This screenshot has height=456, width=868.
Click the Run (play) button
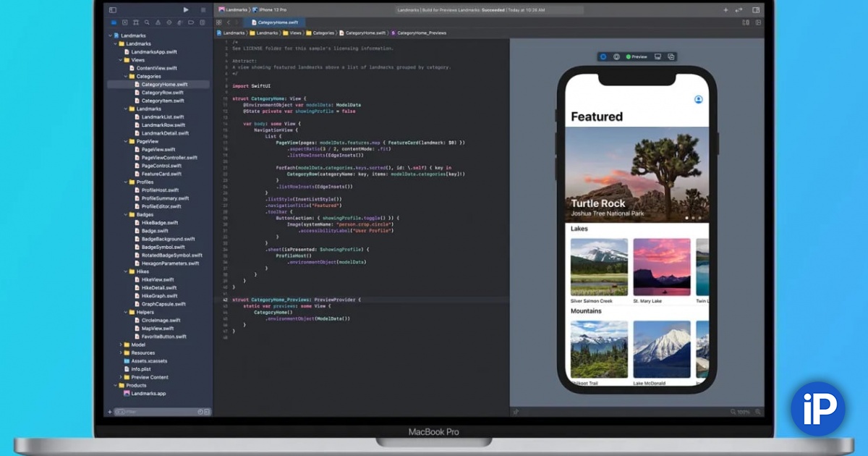coord(186,10)
